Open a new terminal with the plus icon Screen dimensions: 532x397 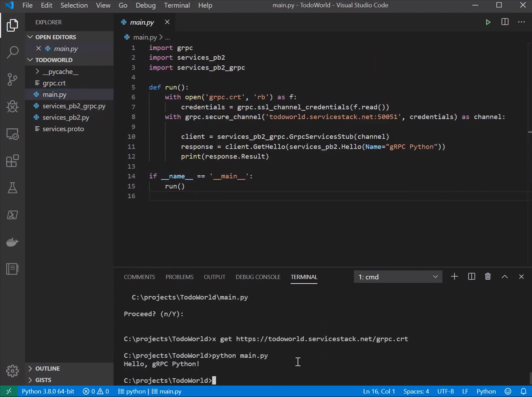coord(454,276)
